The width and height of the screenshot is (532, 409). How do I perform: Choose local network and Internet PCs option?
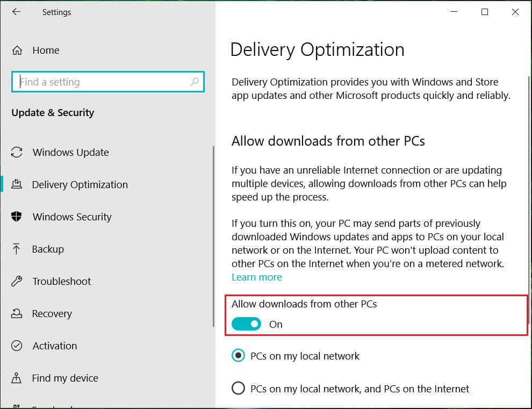coord(238,388)
